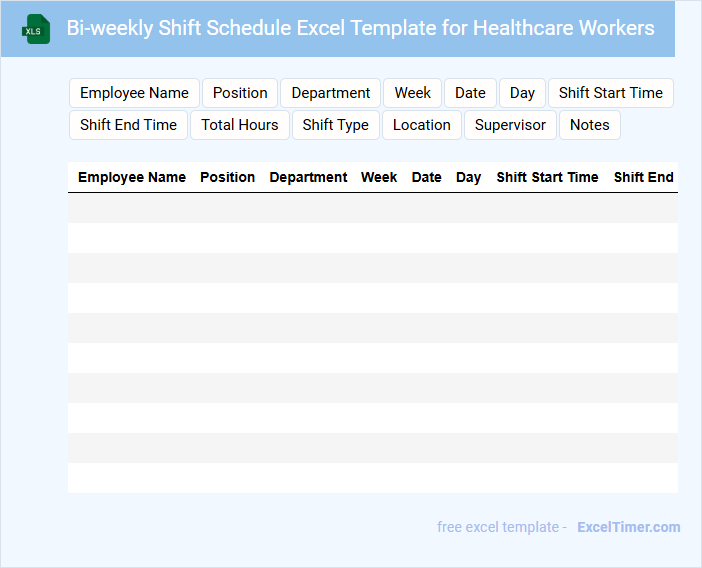
Task: Select the Employee Name tag
Action: coord(134,93)
